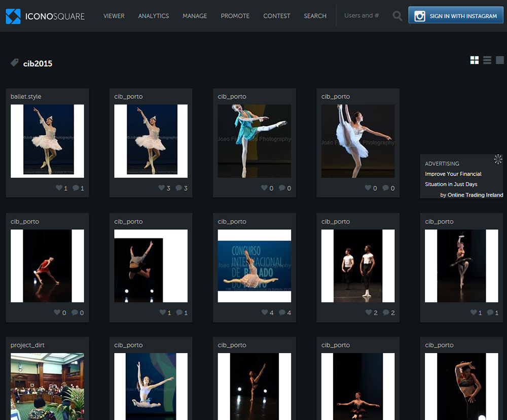Open the red costume dancer thumbnail
Screen dimensions: 507x420
point(47,266)
